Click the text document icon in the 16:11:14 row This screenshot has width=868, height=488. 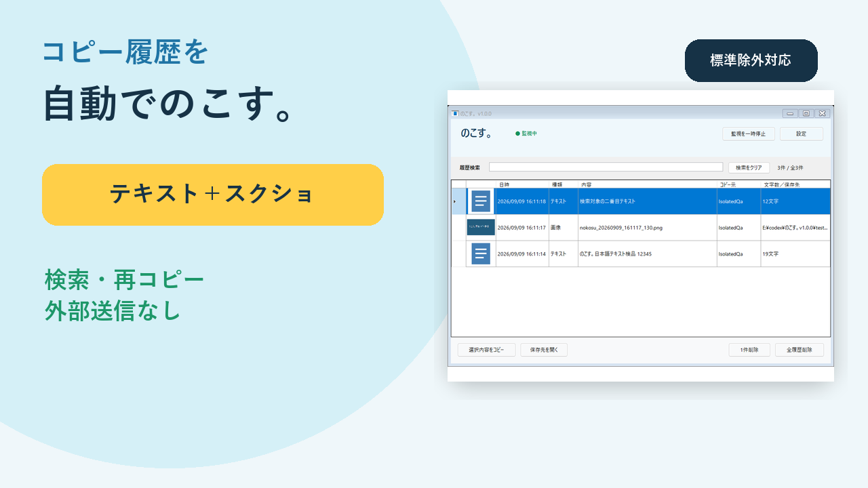click(481, 253)
